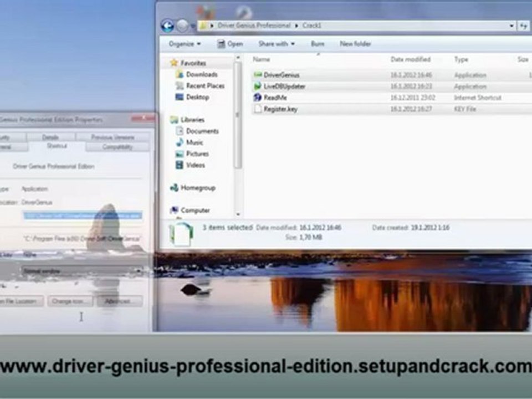Click the Videos library icon
Image resolution: width=532 pixels, height=399 pixels.
pos(180,165)
